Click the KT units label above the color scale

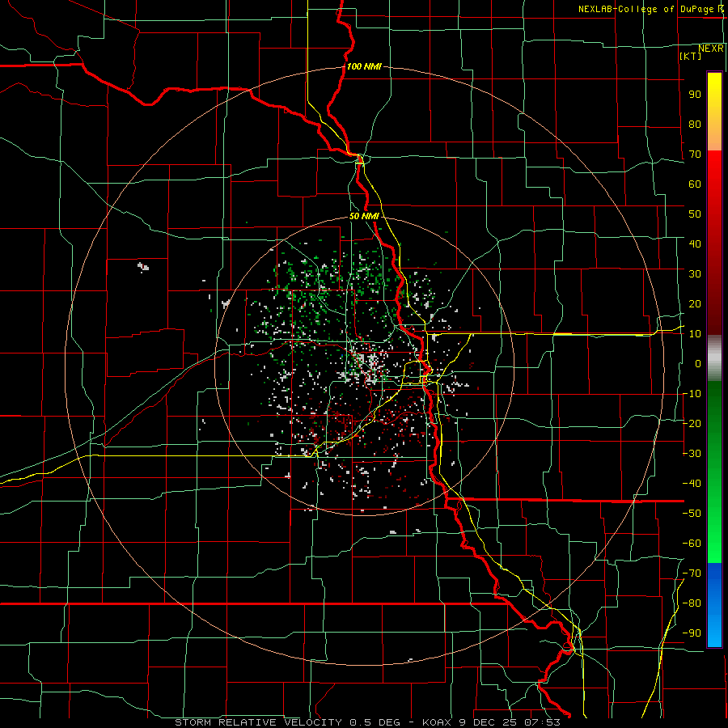[691, 56]
